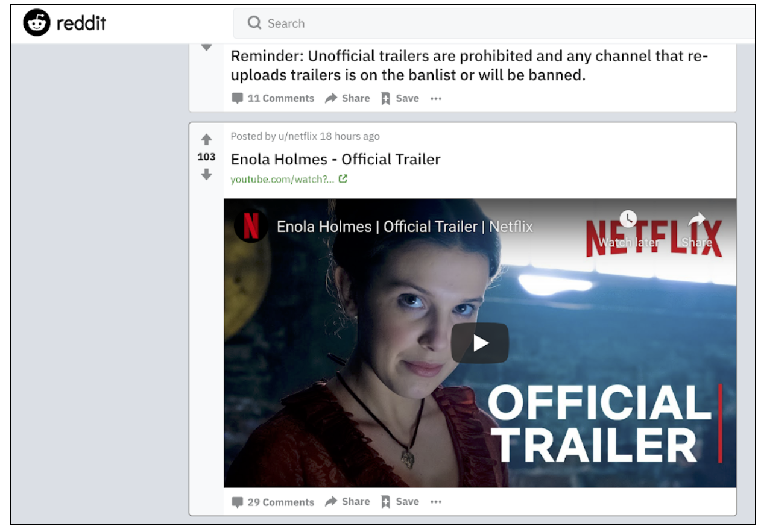The width and height of the screenshot is (758, 532).
Task: Play the Enola Holmes trailer video
Action: (x=480, y=343)
